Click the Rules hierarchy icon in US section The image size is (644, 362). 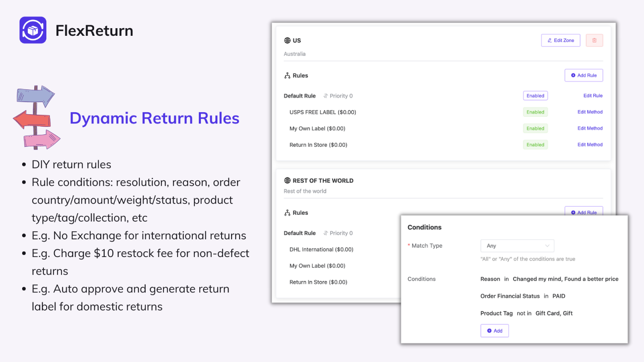[287, 75]
